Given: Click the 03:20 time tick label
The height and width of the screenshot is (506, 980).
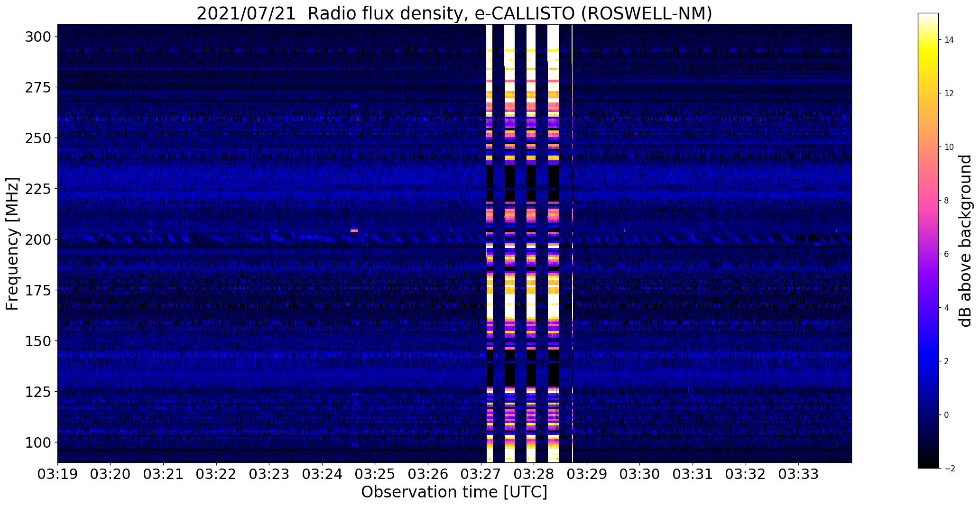Looking at the screenshot, I should (x=111, y=474).
